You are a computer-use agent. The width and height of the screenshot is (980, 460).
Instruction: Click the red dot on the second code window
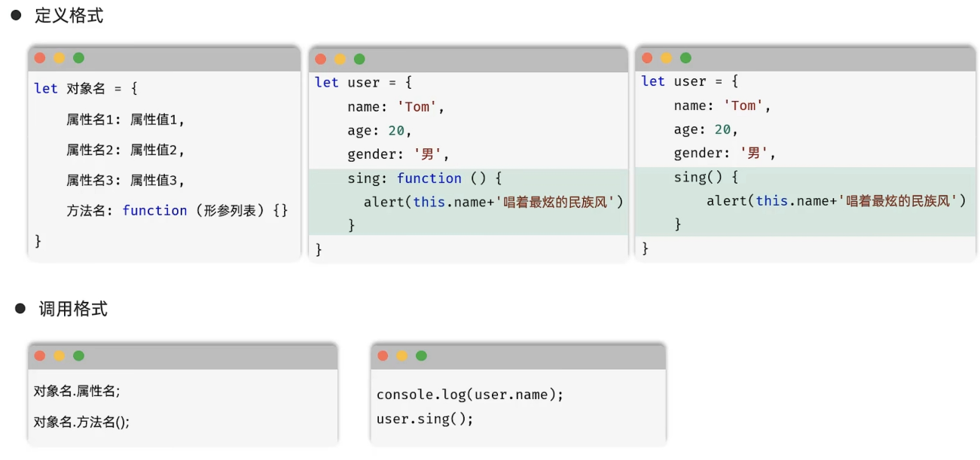pos(320,58)
